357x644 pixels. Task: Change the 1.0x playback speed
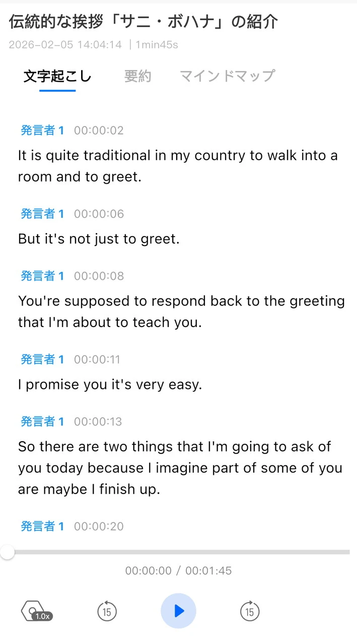pyautogui.click(x=37, y=612)
